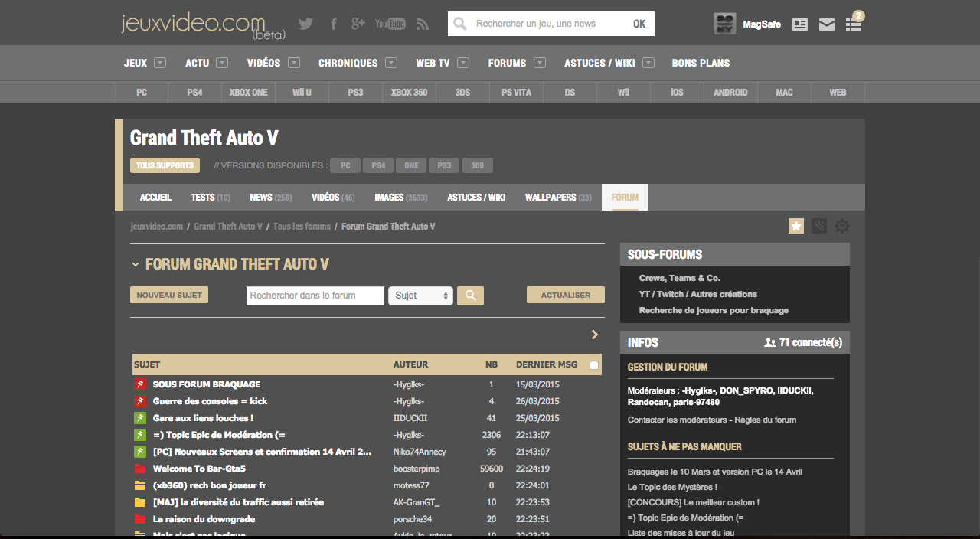
Task: Tick the select-all checkbox in topic header
Action: click(x=594, y=365)
